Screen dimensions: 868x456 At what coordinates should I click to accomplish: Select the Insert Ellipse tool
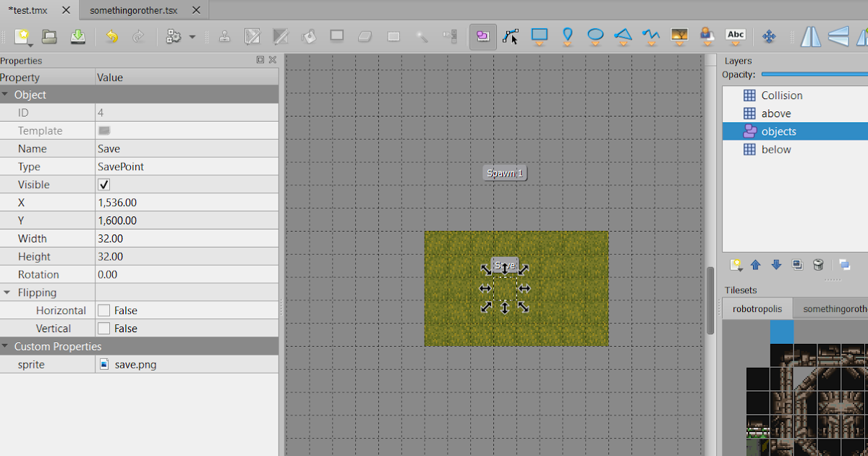595,36
